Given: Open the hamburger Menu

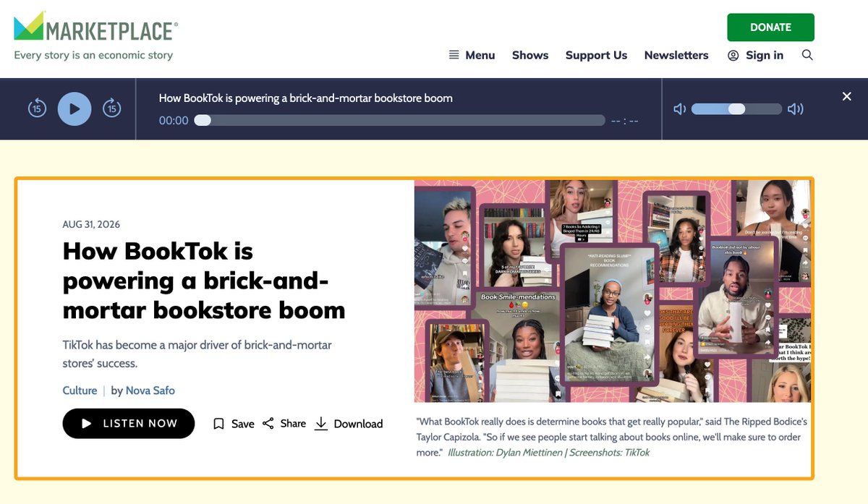Looking at the screenshot, I should (x=472, y=55).
